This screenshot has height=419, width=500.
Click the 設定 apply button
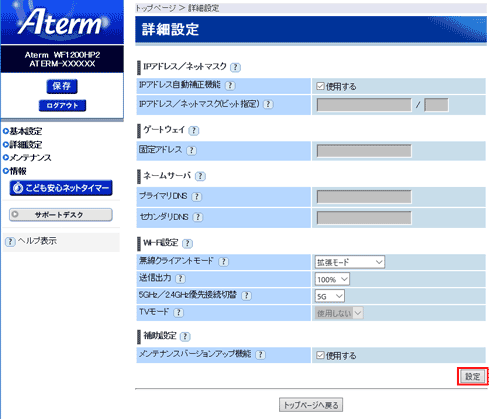[473, 377]
